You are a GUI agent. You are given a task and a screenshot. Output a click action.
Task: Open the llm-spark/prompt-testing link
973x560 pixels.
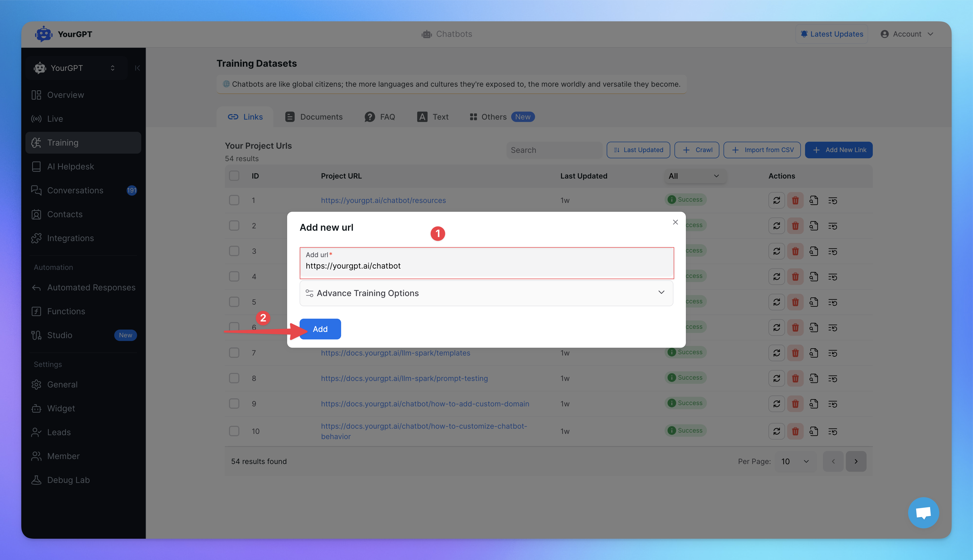pyautogui.click(x=404, y=378)
